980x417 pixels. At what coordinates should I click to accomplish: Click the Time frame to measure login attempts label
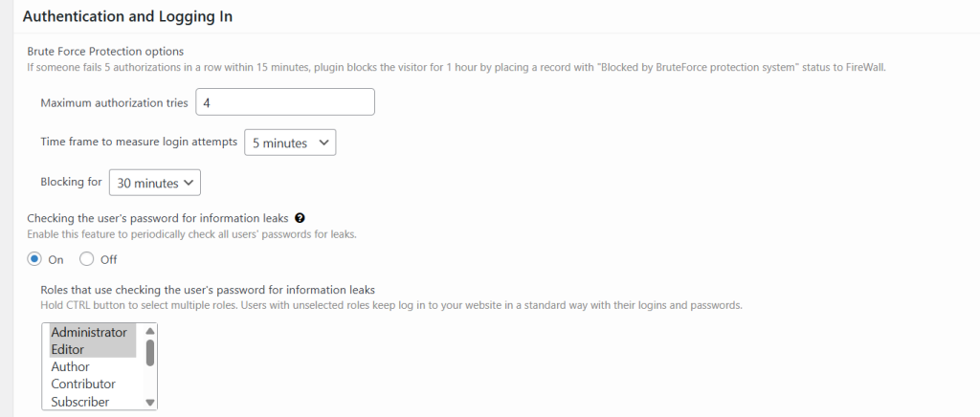click(139, 142)
